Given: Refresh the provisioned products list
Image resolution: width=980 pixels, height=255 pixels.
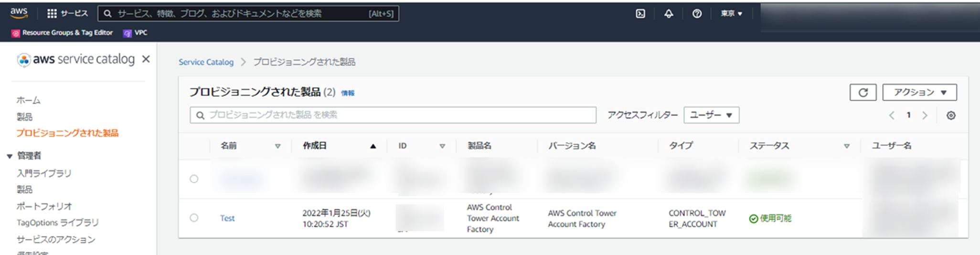Looking at the screenshot, I should [x=863, y=93].
